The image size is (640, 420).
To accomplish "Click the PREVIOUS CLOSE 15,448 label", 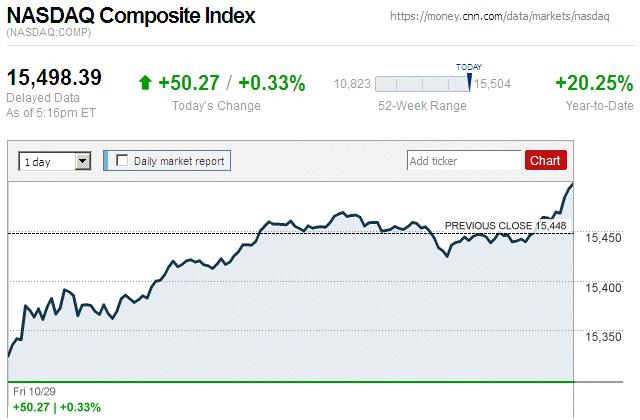I will tap(505, 226).
